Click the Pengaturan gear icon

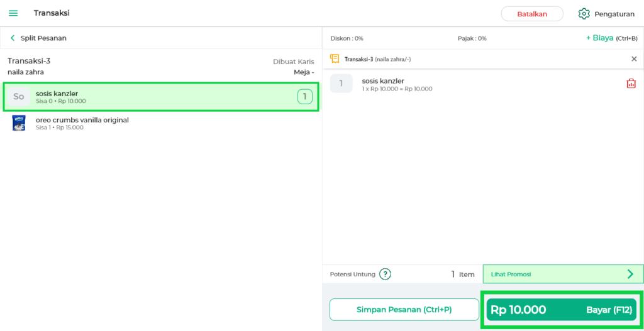584,14
